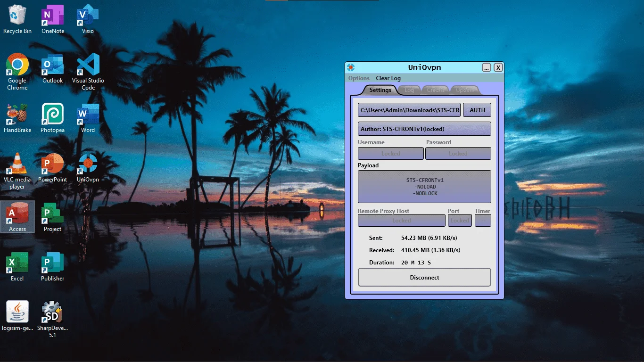The width and height of the screenshot is (644, 362).
Task: Click the 'Password' label
Action: (438, 142)
